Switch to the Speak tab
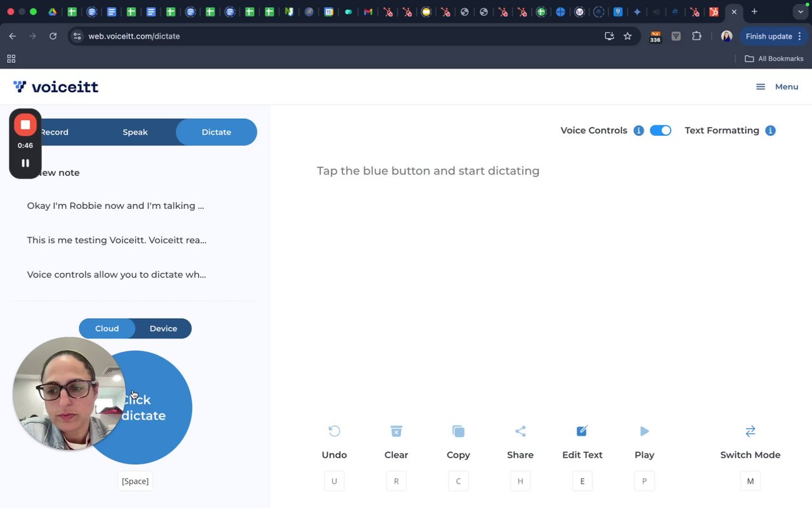This screenshot has width=812, height=508. (135, 132)
